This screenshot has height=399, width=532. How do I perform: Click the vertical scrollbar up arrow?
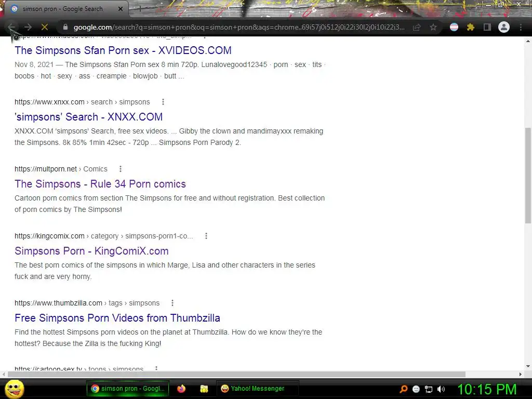(x=528, y=41)
